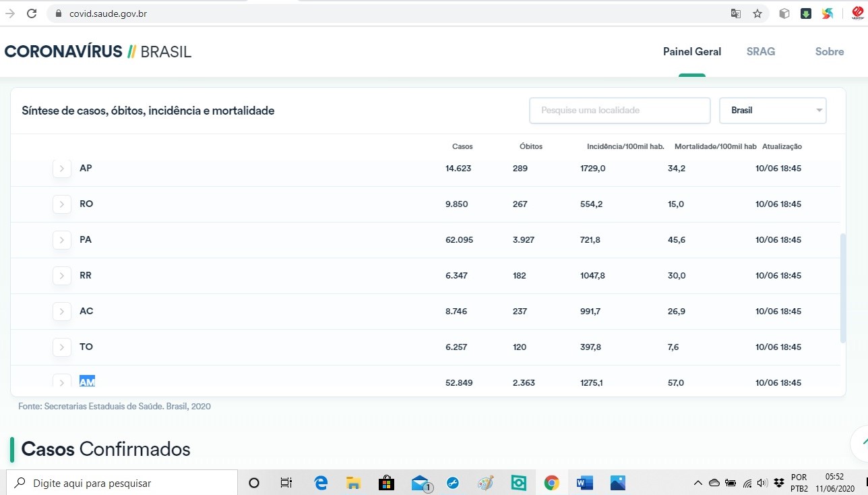Click the volume speaker icon in tray

(763, 483)
